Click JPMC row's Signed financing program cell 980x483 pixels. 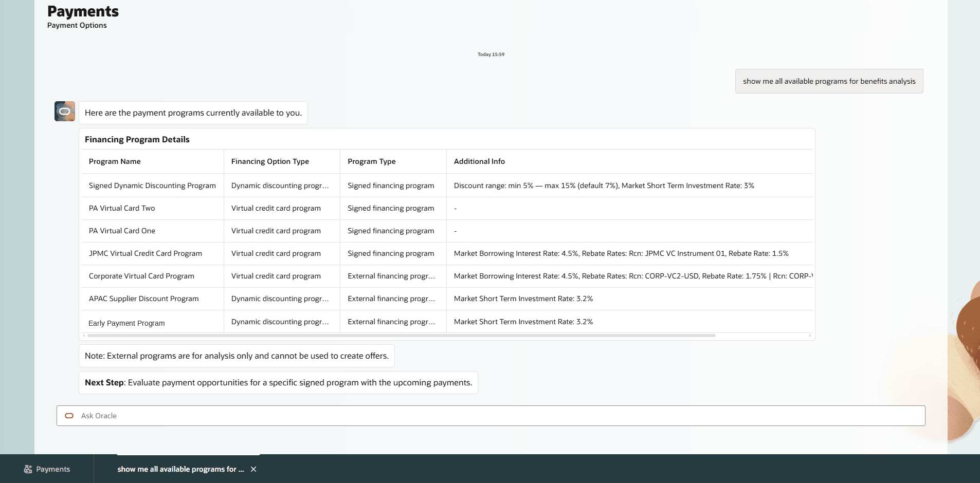[x=393, y=253]
